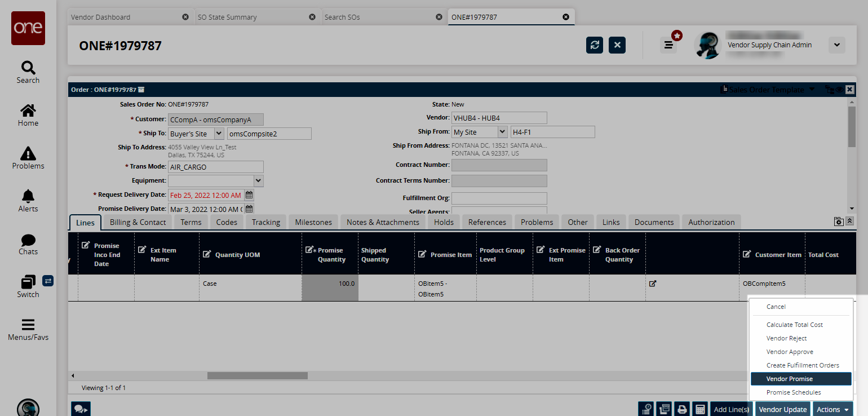Expand the Ship To type dropdown
Viewport: 868px width, 416px height.
219,134
